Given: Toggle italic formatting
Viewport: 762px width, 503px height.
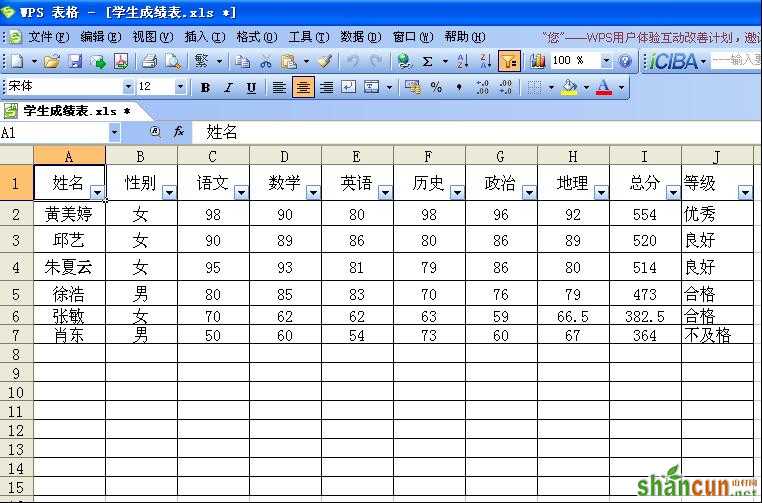Looking at the screenshot, I should (x=228, y=87).
